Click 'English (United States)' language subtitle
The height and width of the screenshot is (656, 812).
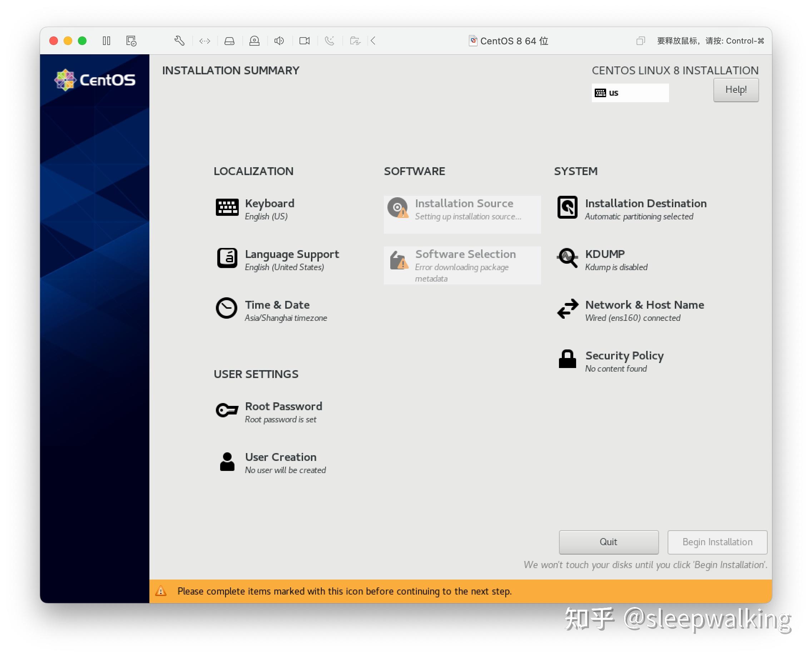[284, 267]
